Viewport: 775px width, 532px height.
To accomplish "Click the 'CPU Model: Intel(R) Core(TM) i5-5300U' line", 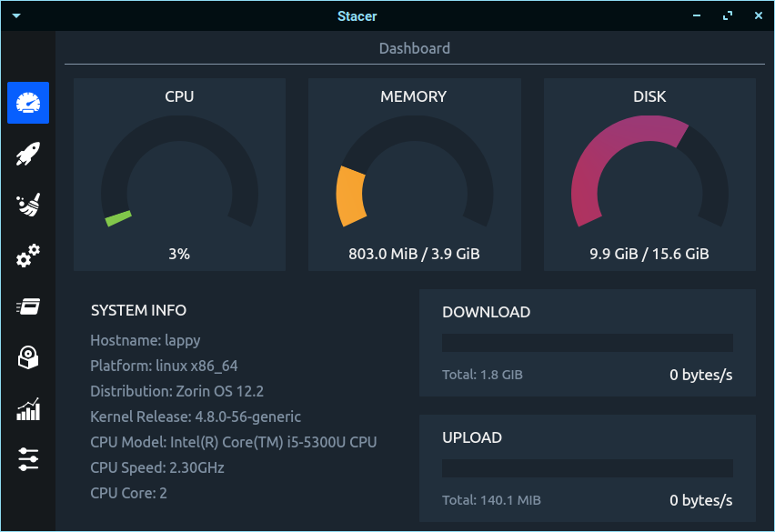I will tap(233, 442).
